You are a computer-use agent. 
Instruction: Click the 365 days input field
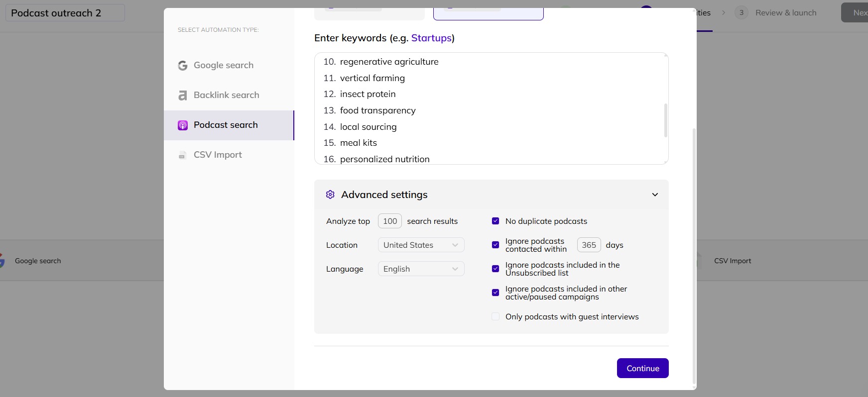click(x=589, y=245)
